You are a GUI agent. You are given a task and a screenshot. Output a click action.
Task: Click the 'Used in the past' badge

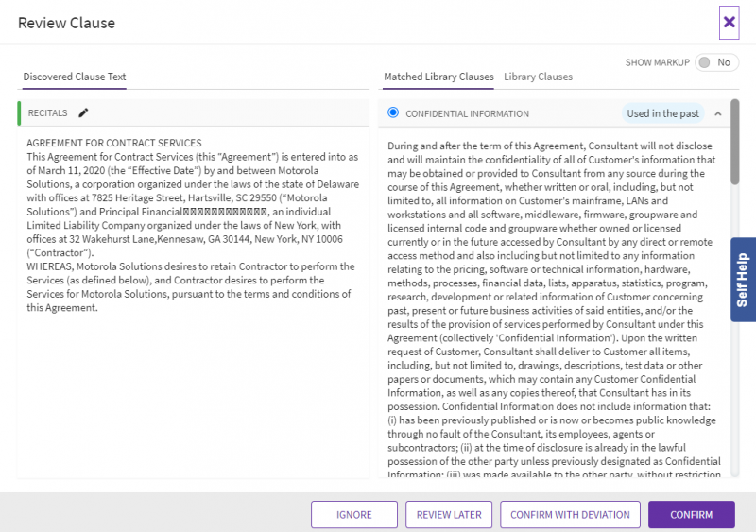click(x=662, y=113)
